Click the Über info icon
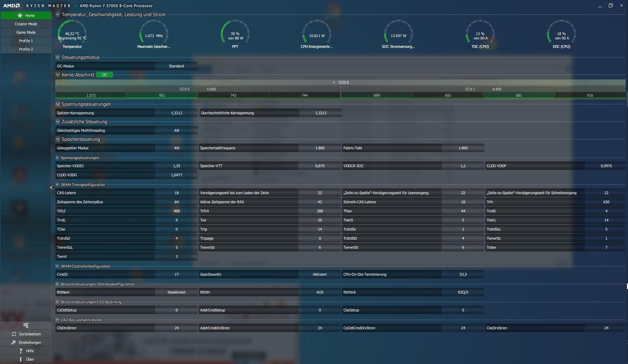 tap(21, 359)
